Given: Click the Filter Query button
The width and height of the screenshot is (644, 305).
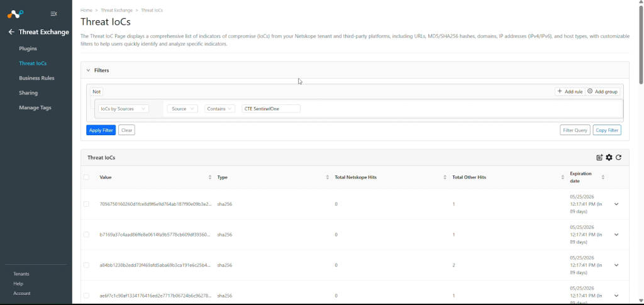Looking at the screenshot, I should click(575, 130).
